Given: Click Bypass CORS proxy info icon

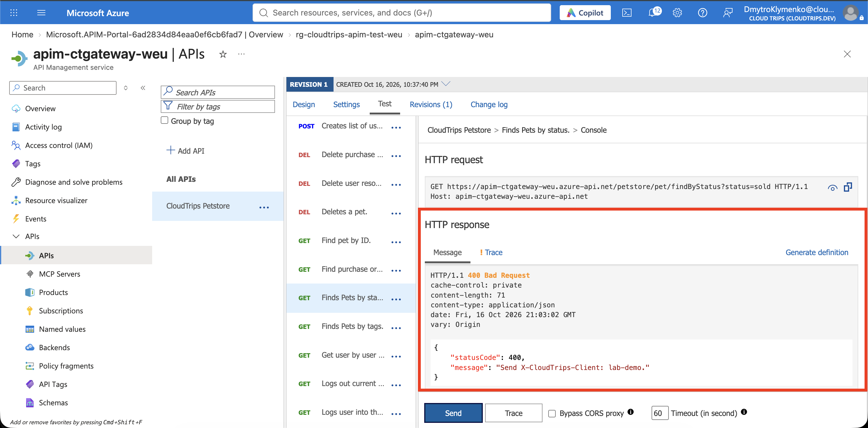Looking at the screenshot, I should [631, 412].
